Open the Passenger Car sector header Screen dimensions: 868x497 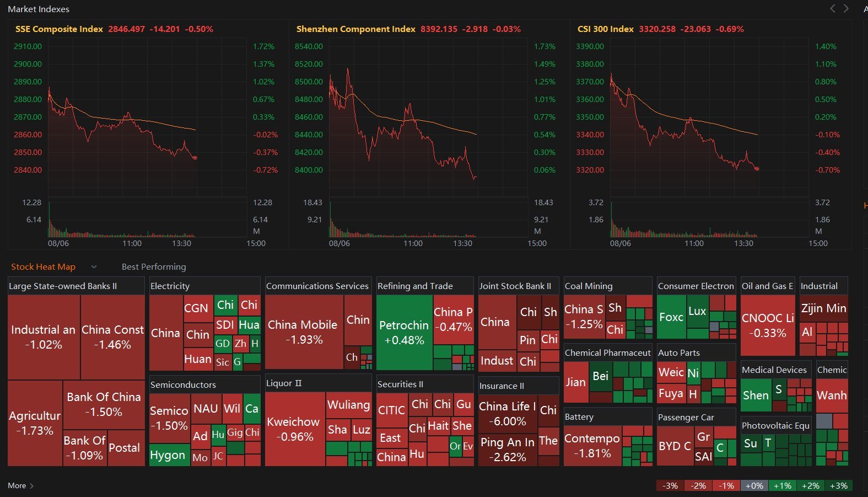click(697, 417)
